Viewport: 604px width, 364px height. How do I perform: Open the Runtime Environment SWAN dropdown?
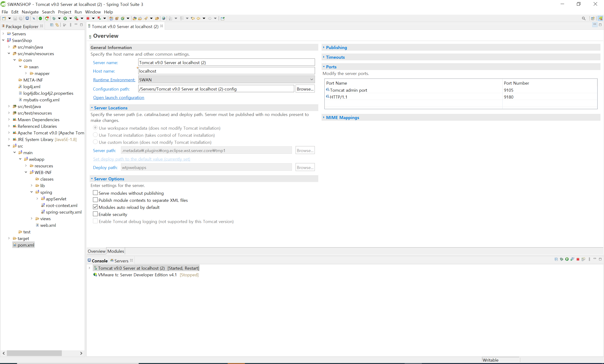click(311, 80)
